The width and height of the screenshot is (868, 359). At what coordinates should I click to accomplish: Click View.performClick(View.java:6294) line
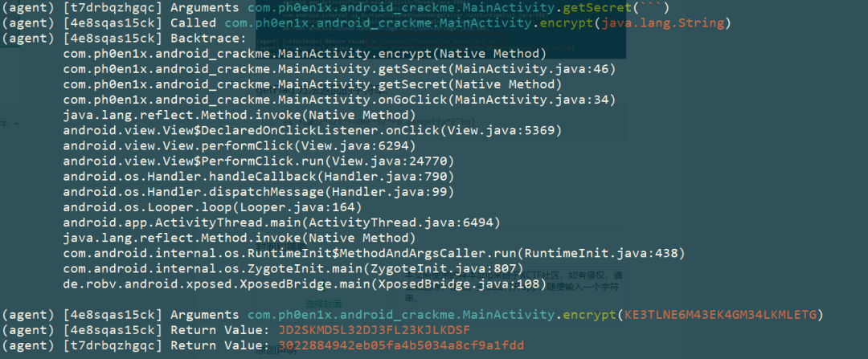pyautogui.click(x=240, y=146)
